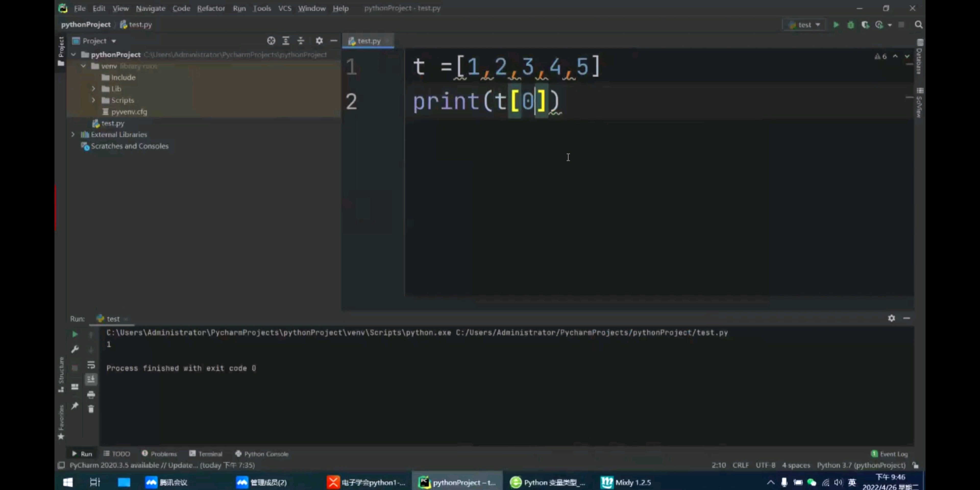Open the test run configuration dropdown
This screenshot has height=490, width=980.
(805, 25)
